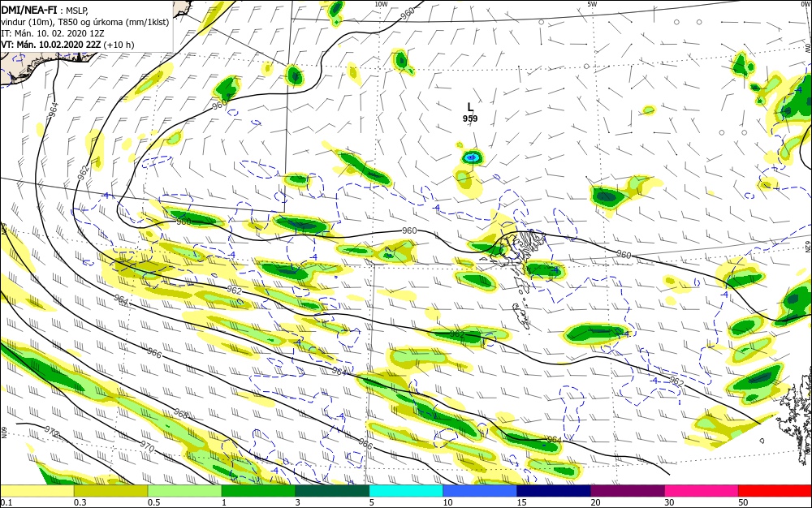Click the purple 20–30 legend swatch
The image size is (812, 508).
(627, 491)
